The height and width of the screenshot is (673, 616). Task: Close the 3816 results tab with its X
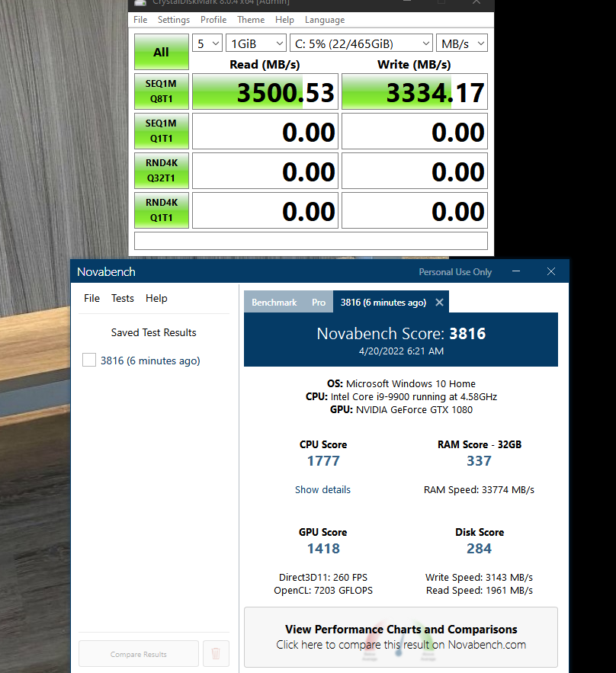[439, 302]
